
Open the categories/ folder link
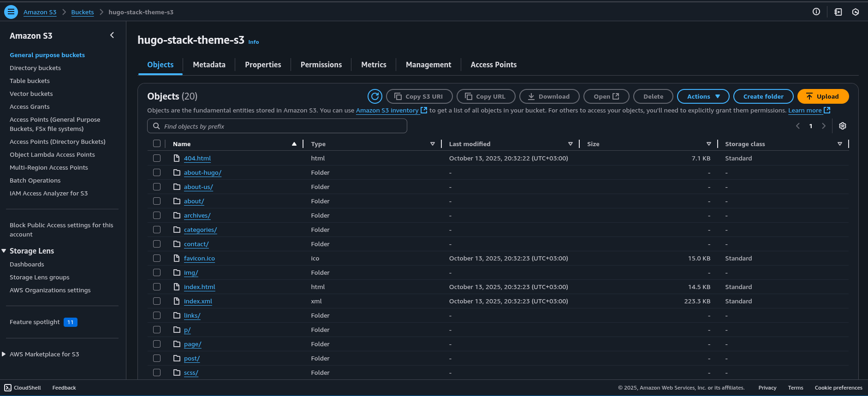[x=200, y=230]
